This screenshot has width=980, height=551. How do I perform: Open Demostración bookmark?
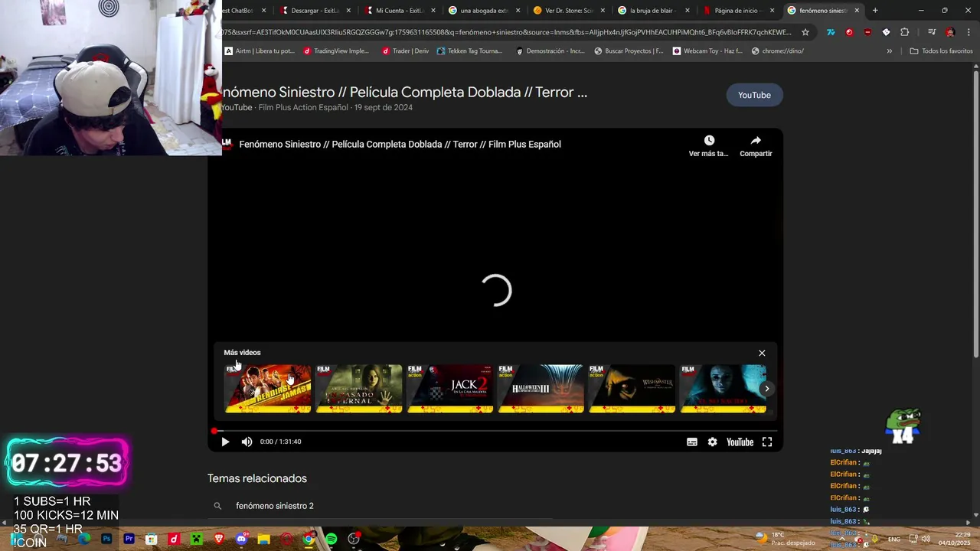point(550,51)
